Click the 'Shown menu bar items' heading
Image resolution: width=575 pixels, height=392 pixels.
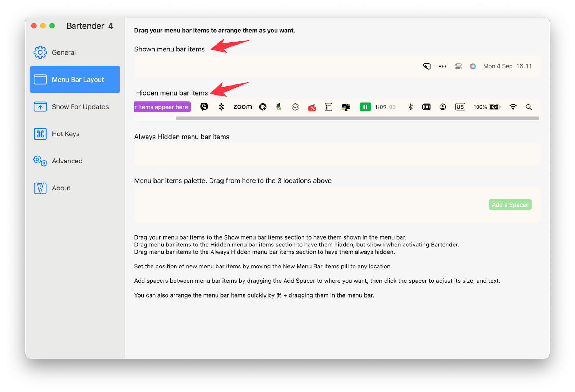click(x=169, y=49)
